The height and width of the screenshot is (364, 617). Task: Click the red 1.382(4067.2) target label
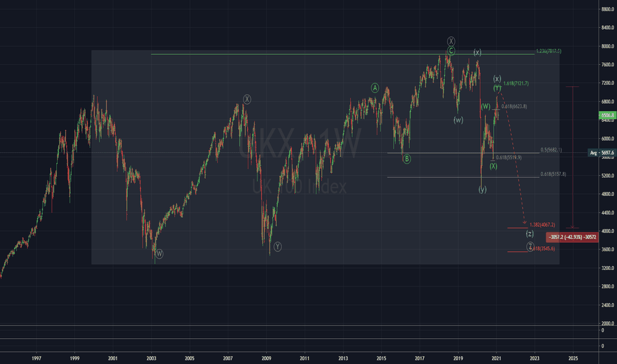click(x=542, y=225)
